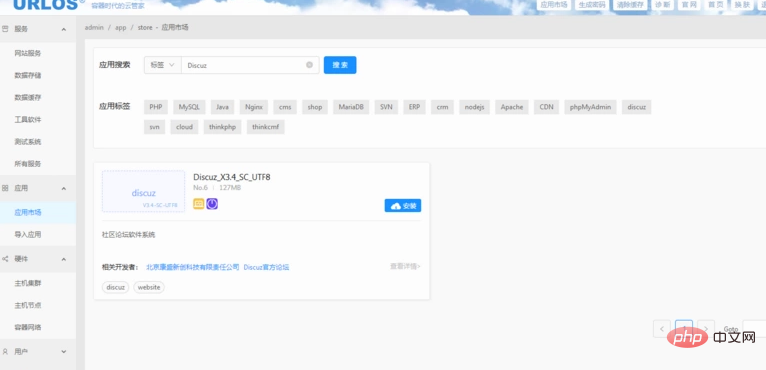The image size is (766, 370).
Task: Filter by the crm tag
Action: click(442, 107)
